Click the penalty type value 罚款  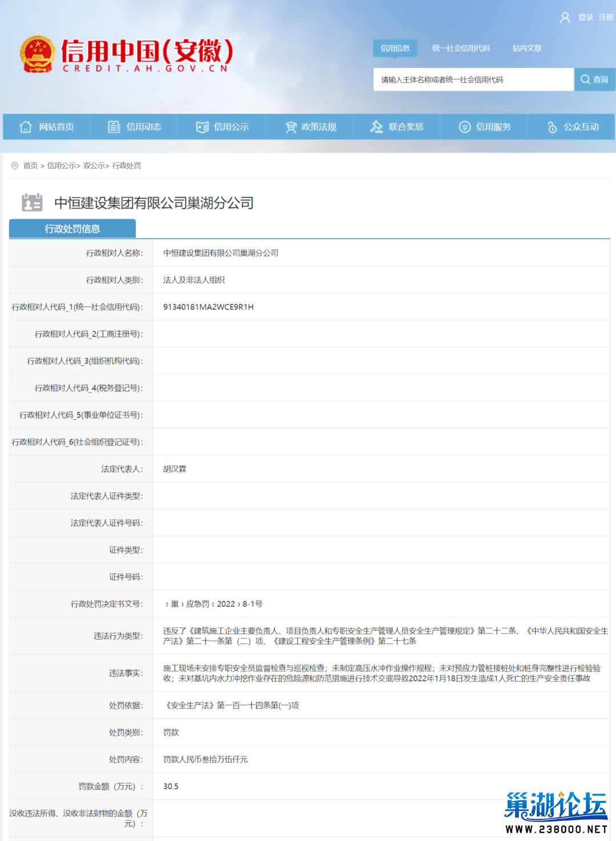[x=171, y=732]
